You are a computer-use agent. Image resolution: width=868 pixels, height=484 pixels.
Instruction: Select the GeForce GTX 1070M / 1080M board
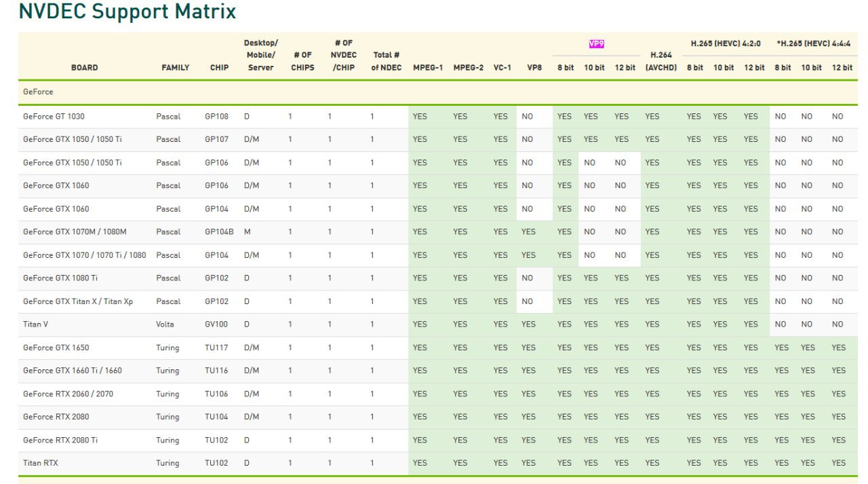coord(75,231)
